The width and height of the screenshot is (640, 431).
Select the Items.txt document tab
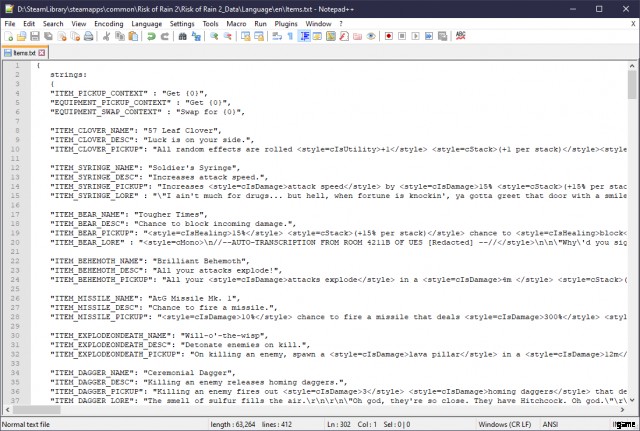[x=23, y=52]
